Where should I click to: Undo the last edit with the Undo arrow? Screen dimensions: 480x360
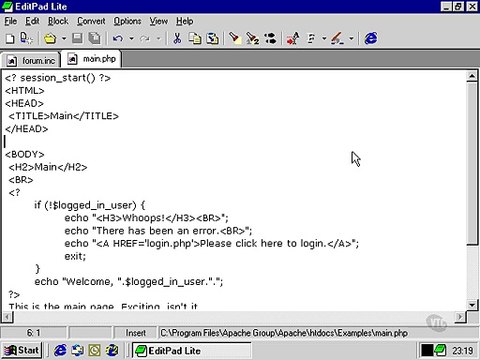pyautogui.click(x=117, y=39)
